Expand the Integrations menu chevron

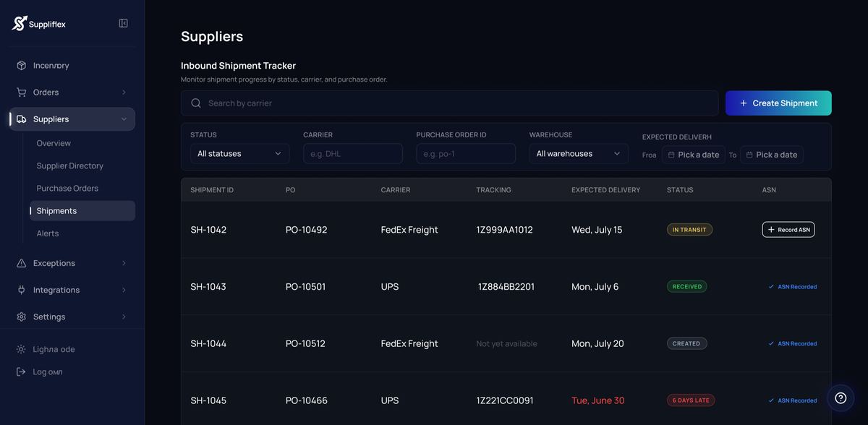coord(124,290)
